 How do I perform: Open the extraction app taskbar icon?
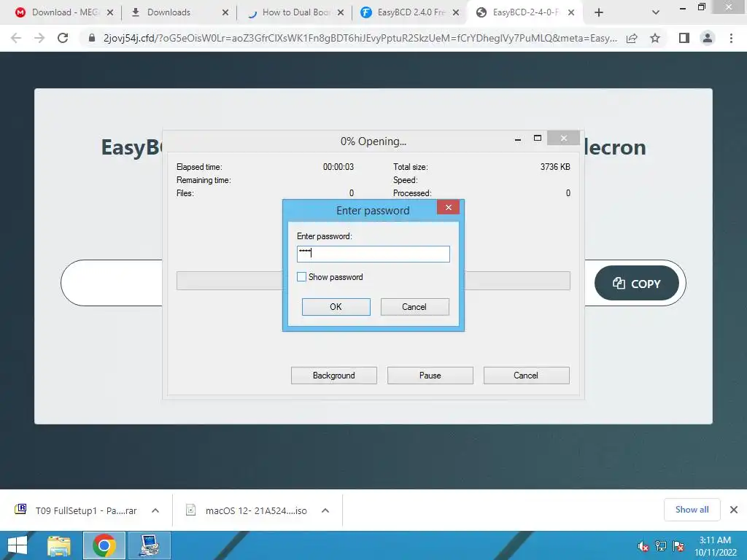click(x=150, y=545)
